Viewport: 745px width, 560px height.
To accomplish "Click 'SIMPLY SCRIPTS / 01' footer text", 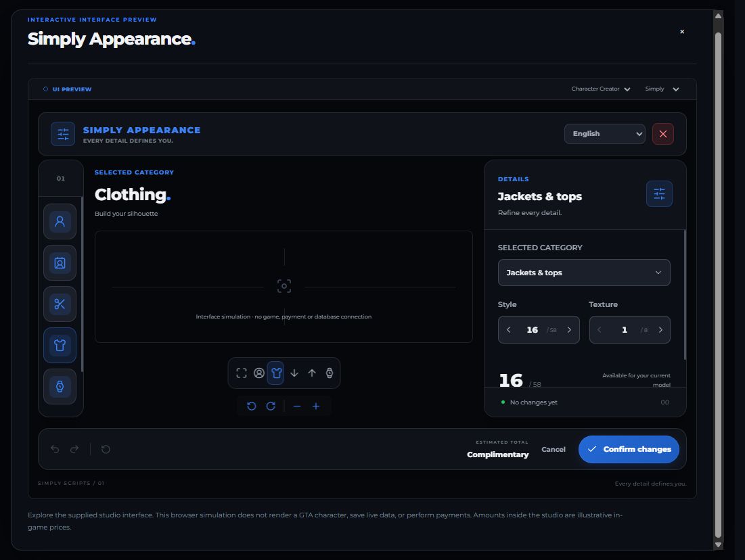I will 71,483.
